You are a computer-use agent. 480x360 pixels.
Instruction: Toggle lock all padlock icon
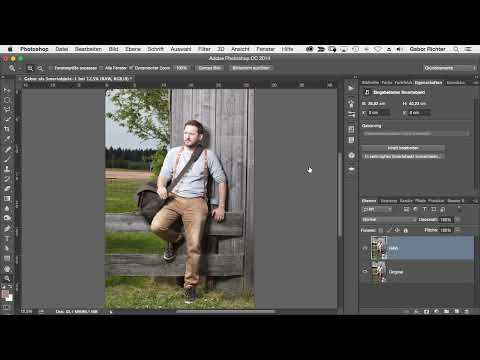tap(406, 230)
